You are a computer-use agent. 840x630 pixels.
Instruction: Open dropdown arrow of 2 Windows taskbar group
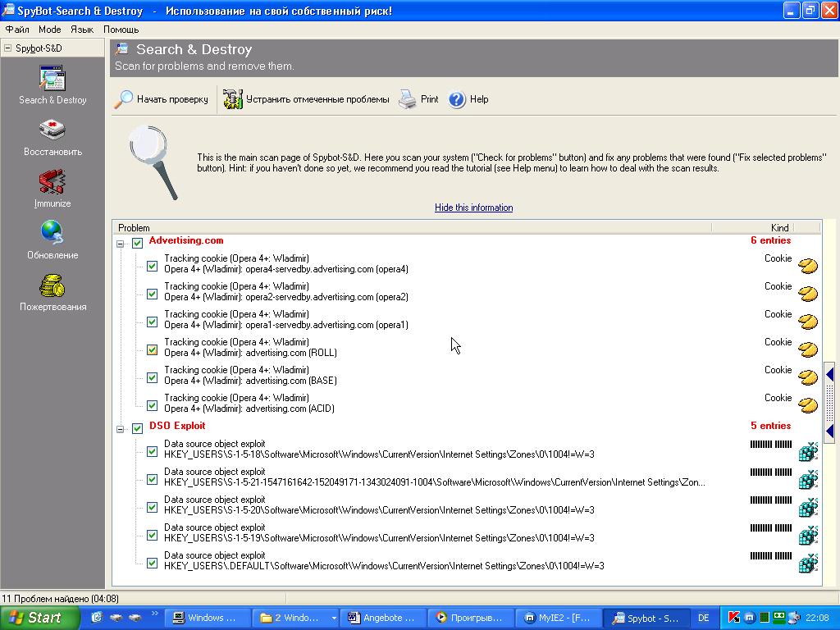pos(334,619)
